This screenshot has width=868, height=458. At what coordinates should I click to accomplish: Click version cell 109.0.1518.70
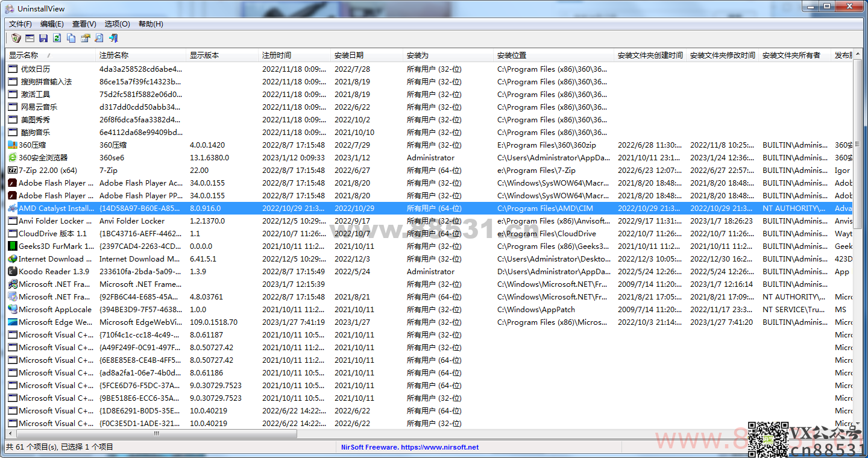pos(213,322)
